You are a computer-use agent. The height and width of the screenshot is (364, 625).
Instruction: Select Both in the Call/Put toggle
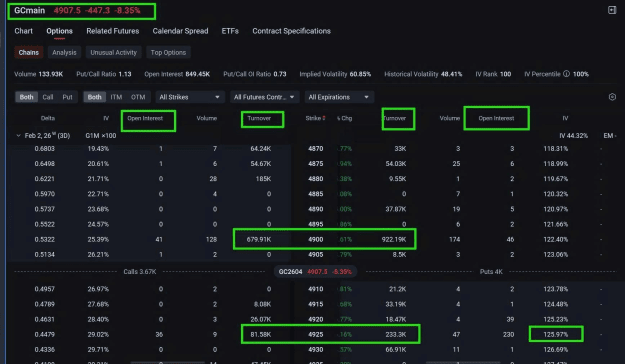click(x=27, y=97)
